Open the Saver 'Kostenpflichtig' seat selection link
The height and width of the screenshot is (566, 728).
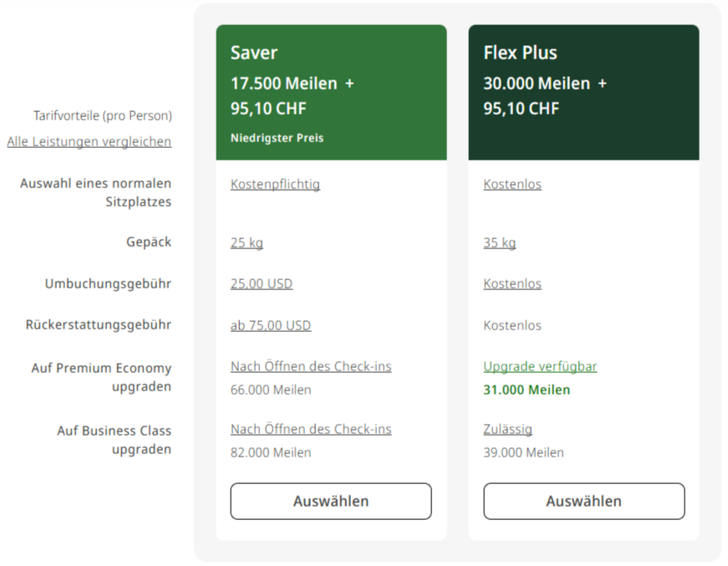point(275,184)
